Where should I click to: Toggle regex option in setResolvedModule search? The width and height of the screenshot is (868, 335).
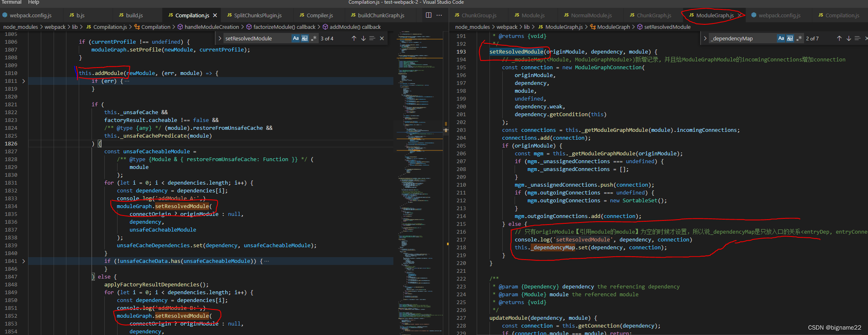314,38
